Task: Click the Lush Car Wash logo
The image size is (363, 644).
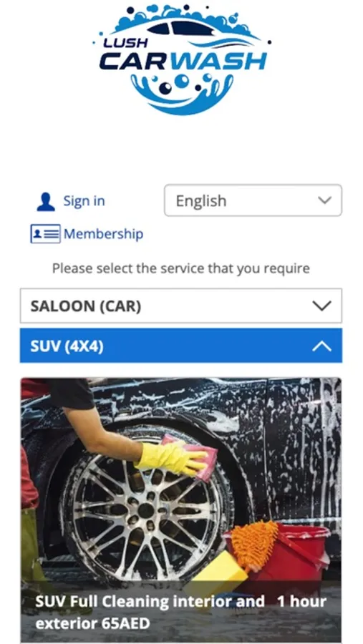Action: click(181, 59)
